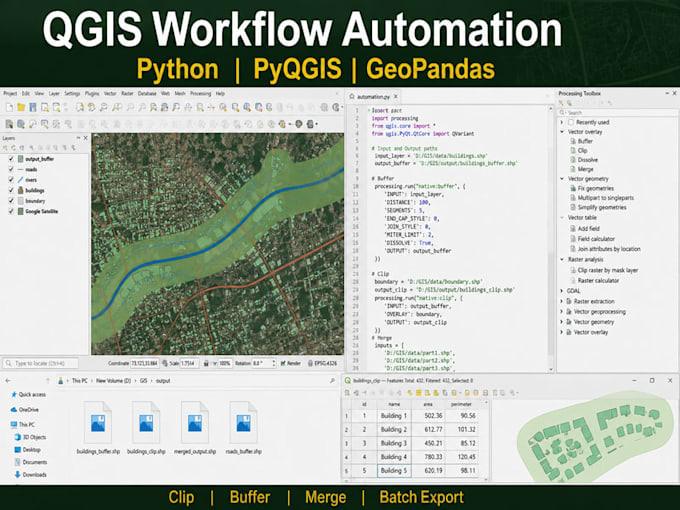Click the Building 5 name cell
Screen dimensions: 680x510
tap(394, 471)
